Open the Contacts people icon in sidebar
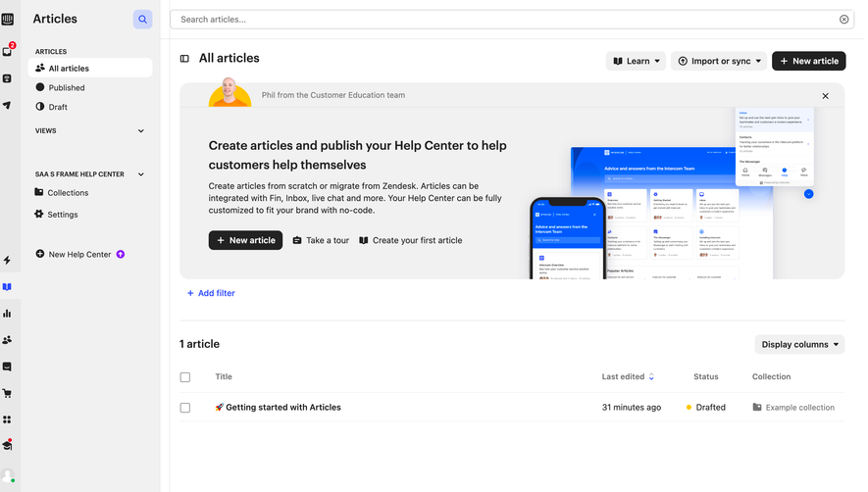This screenshot has height=492, width=868. [x=7, y=340]
